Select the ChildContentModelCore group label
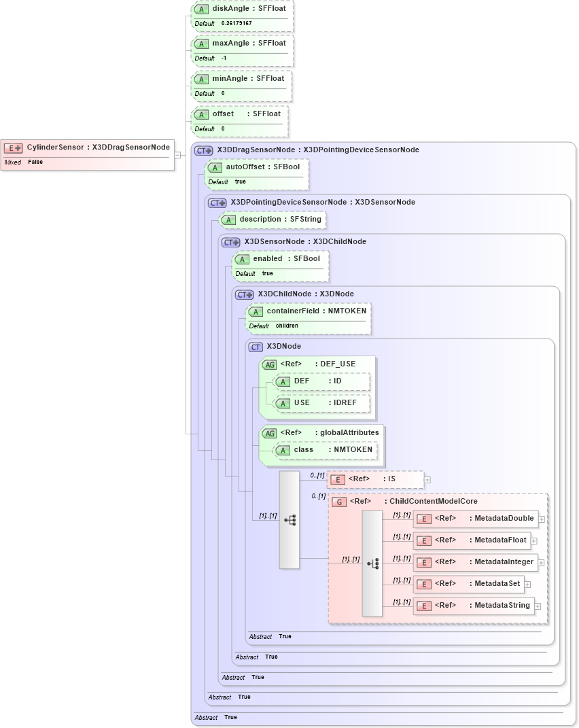Viewport: 579px width, 728px height. (x=414, y=502)
